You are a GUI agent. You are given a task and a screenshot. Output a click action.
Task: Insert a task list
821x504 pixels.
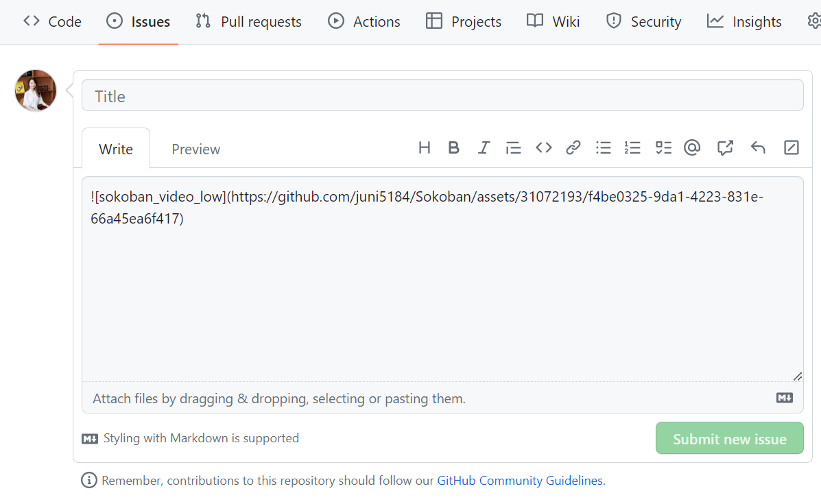point(663,148)
